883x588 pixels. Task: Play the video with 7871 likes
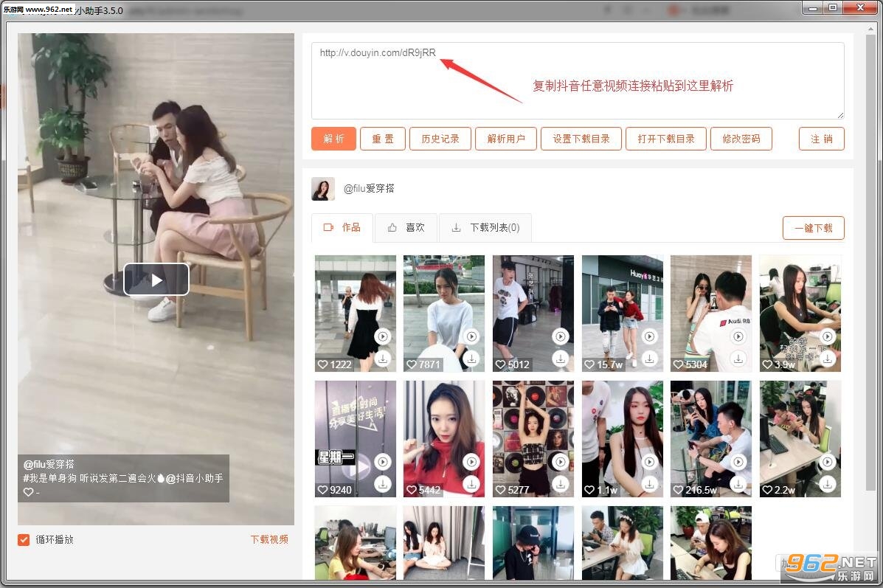tap(471, 336)
